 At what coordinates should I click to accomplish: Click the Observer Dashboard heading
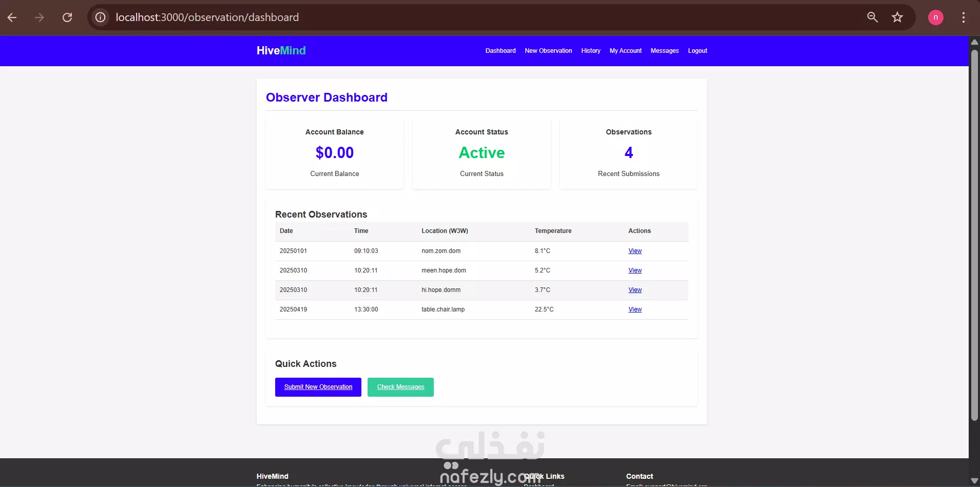click(326, 98)
